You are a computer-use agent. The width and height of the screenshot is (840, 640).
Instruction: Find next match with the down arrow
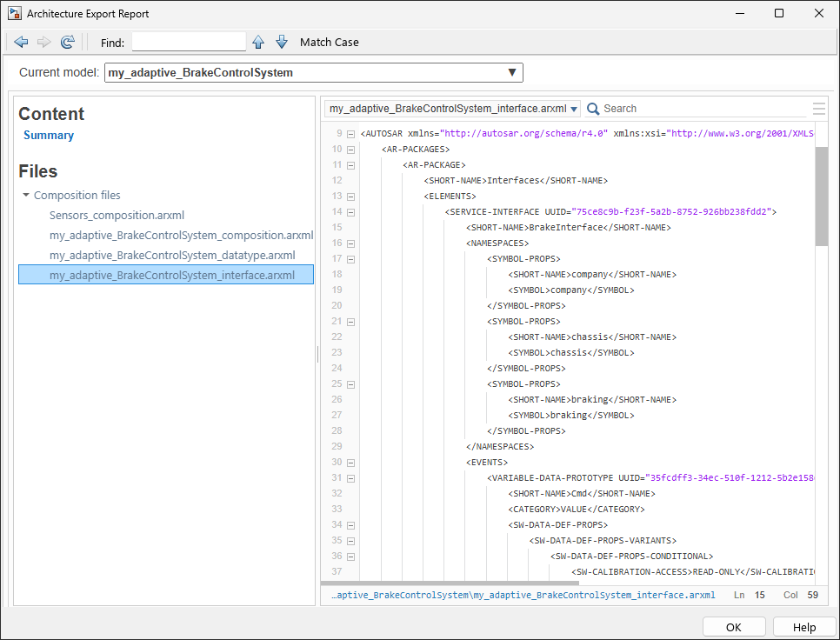pyautogui.click(x=282, y=43)
